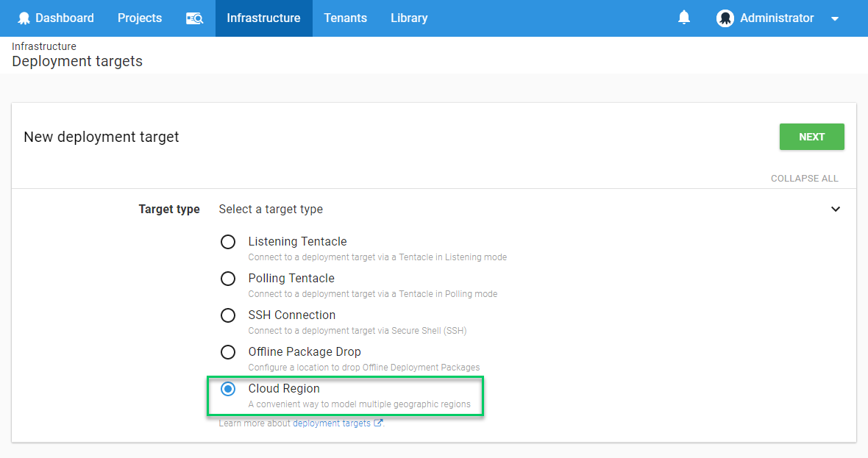868x458 pixels.
Task: Select the Cloud Region radio button
Action: pos(228,389)
